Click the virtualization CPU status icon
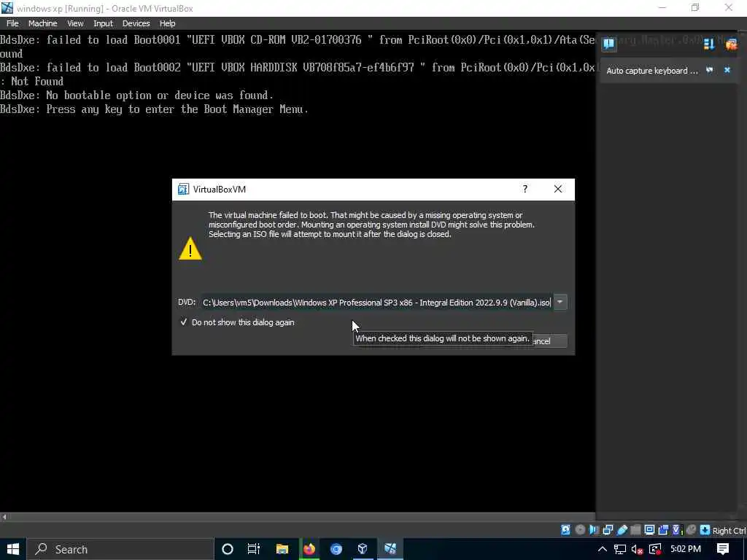 [677, 529]
